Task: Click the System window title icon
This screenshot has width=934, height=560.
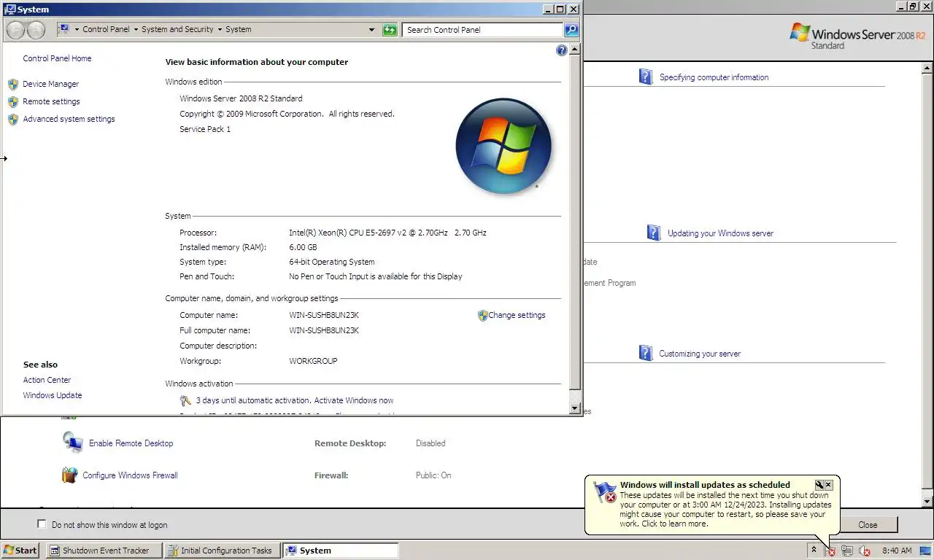Action: click(10, 9)
